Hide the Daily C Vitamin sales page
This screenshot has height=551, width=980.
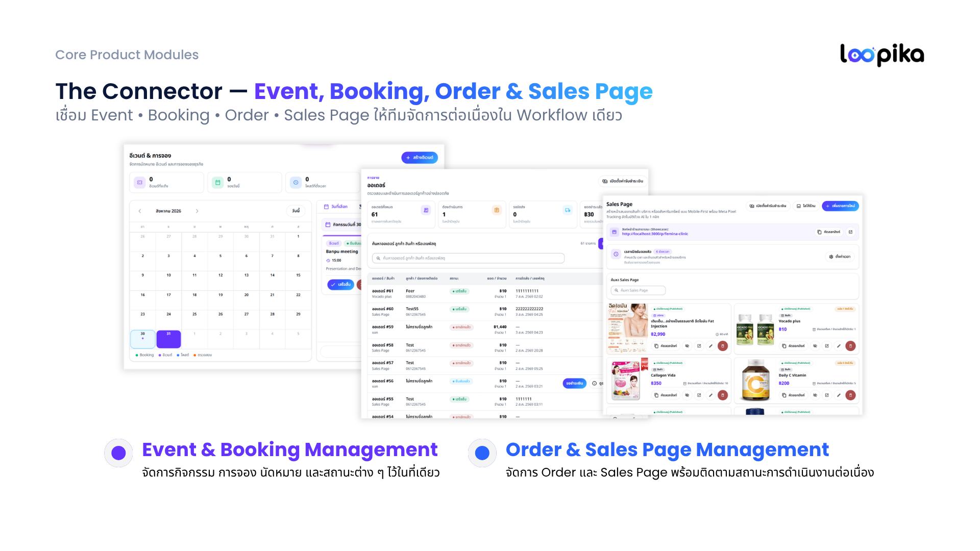click(x=815, y=395)
